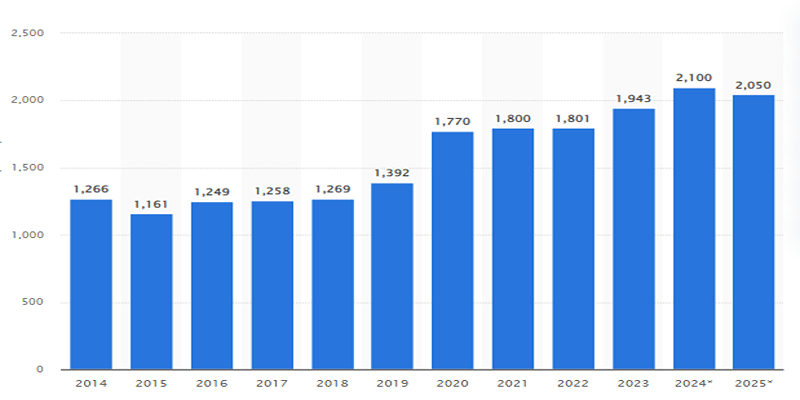Click the 1,161 value label
800x400 pixels.
pos(151,205)
